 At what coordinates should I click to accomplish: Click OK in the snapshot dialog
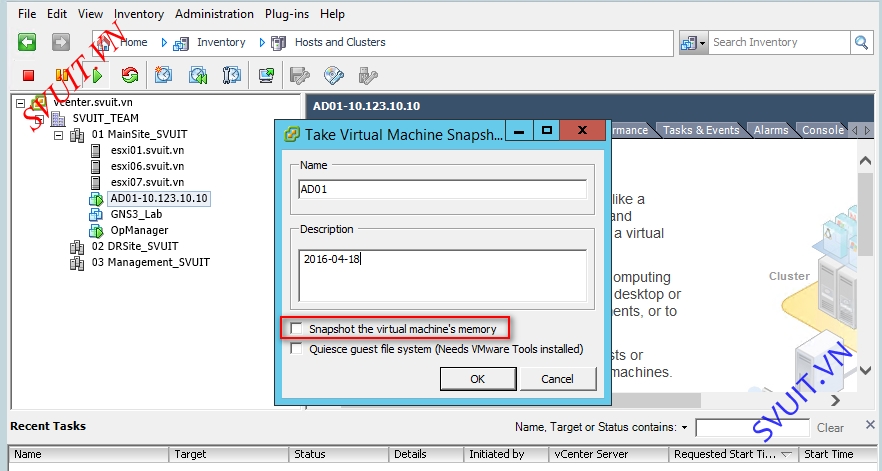click(x=478, y=379)
